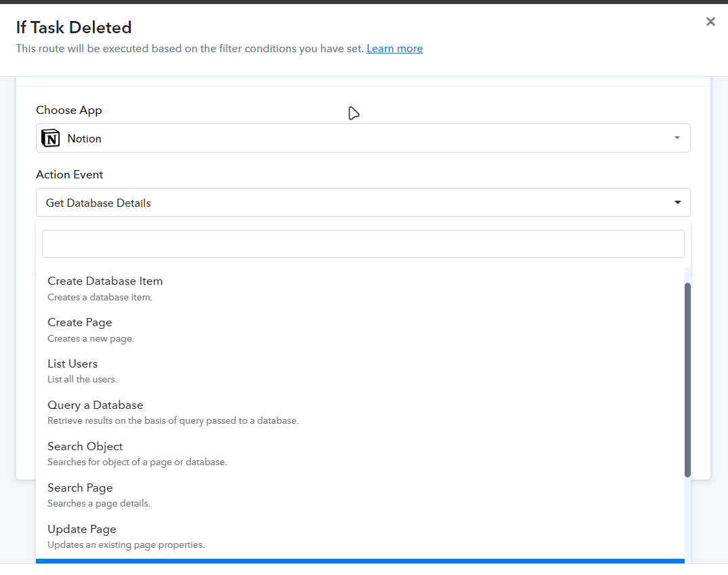Click 'Creates a new page.' description

tap(91, 338)
